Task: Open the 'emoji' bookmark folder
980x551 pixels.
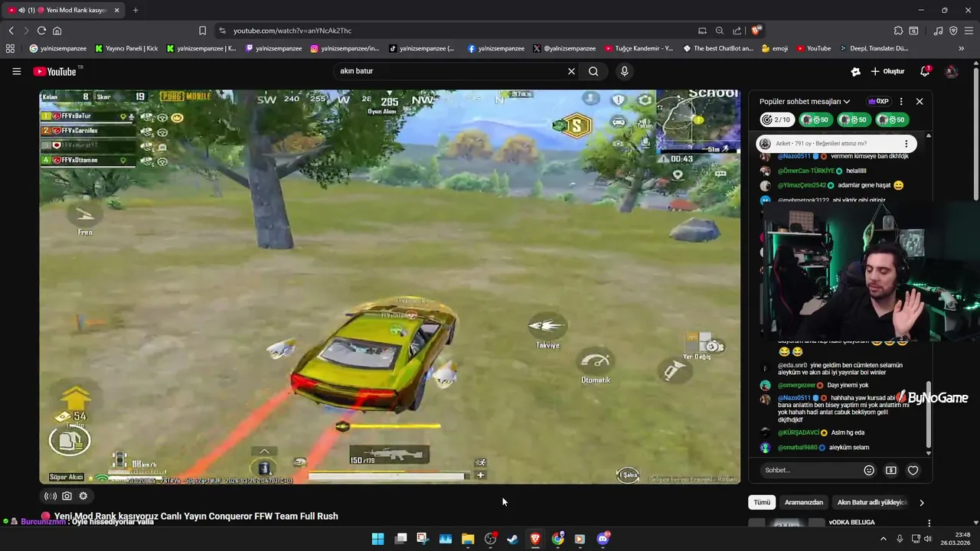Action: click(x=775, y=48)
